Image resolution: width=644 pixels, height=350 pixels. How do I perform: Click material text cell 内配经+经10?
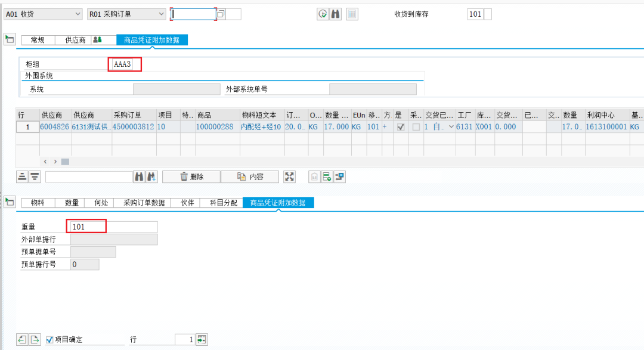261,127
